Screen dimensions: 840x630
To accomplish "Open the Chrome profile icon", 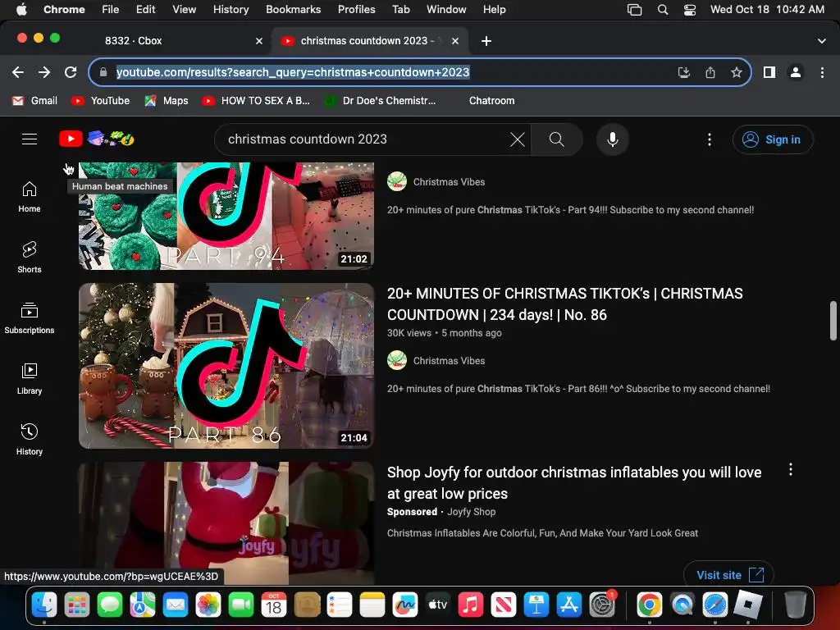I will [796, 72].
